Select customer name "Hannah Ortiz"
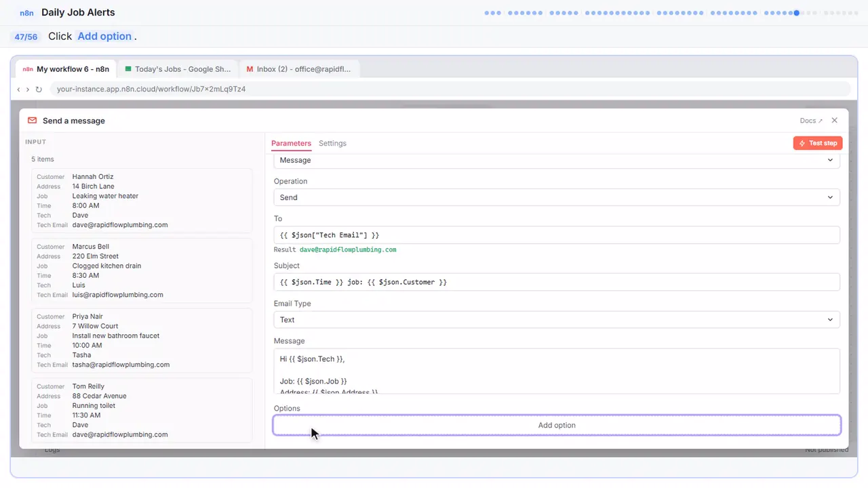This screenshot has width=868, height=488. point(93,177)
